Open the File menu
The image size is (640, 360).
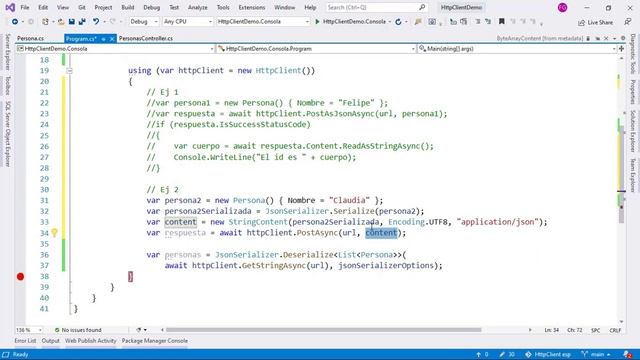click(x=25, y=7)
